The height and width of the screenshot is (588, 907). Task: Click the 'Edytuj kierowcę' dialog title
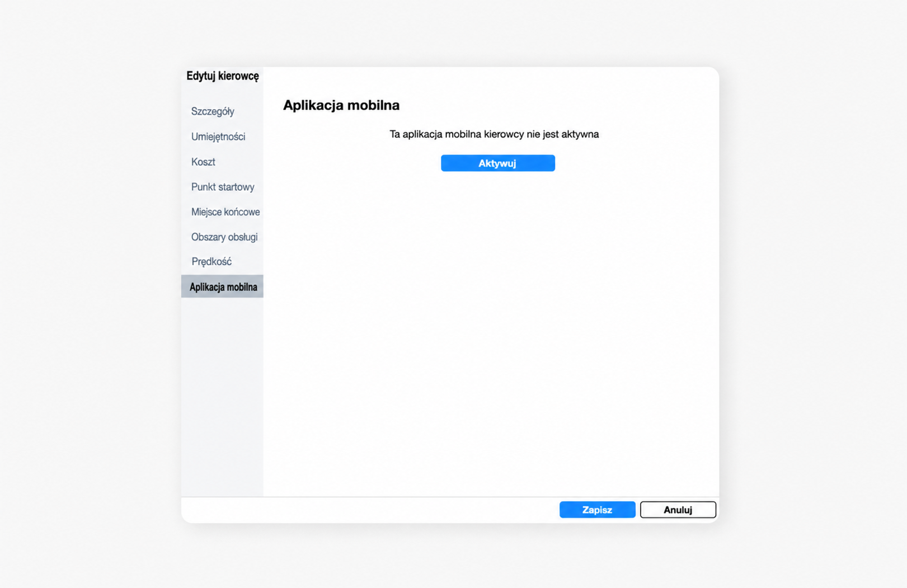click(223, 76)
